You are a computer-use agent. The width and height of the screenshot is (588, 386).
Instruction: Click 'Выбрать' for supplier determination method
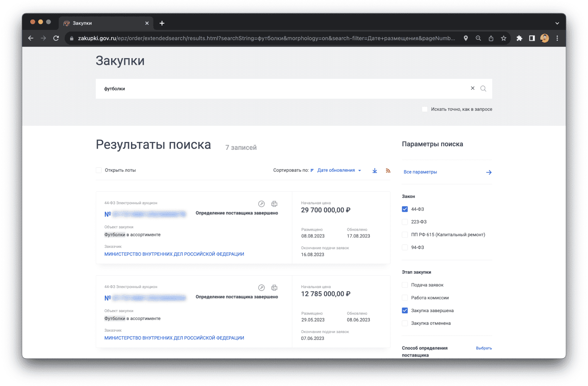[484, 348]
